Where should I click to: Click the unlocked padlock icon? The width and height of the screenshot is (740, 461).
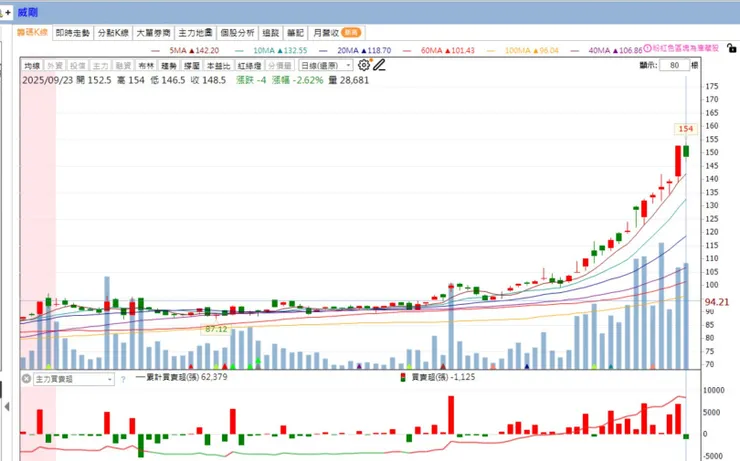[x=732, y=48]
